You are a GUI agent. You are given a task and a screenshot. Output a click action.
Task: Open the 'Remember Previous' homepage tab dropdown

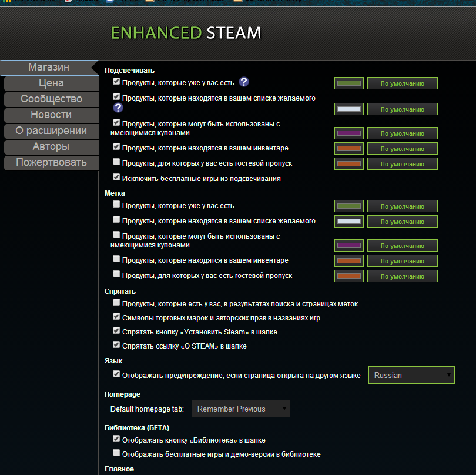coord(241,409)
